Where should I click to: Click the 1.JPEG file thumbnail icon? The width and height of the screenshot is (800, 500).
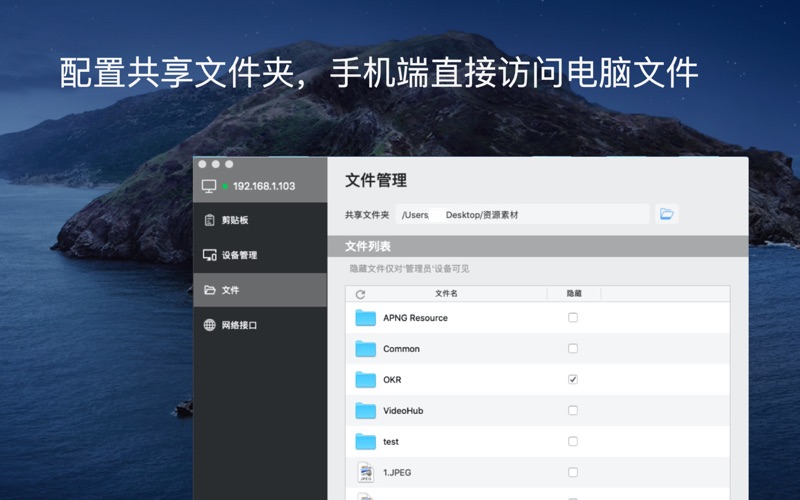365,472
